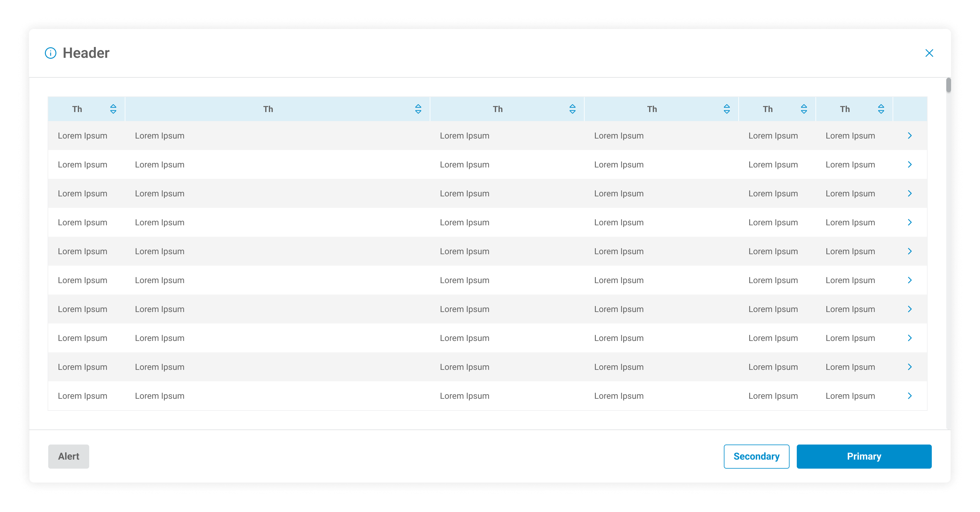
Task: Click sort arrows on second Th column
Action: click(x=418, y=109)
